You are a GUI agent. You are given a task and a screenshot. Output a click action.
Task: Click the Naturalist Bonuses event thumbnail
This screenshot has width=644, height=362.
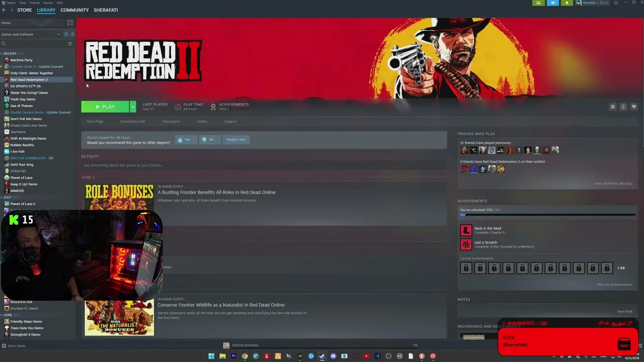click(x=119, y=317)
